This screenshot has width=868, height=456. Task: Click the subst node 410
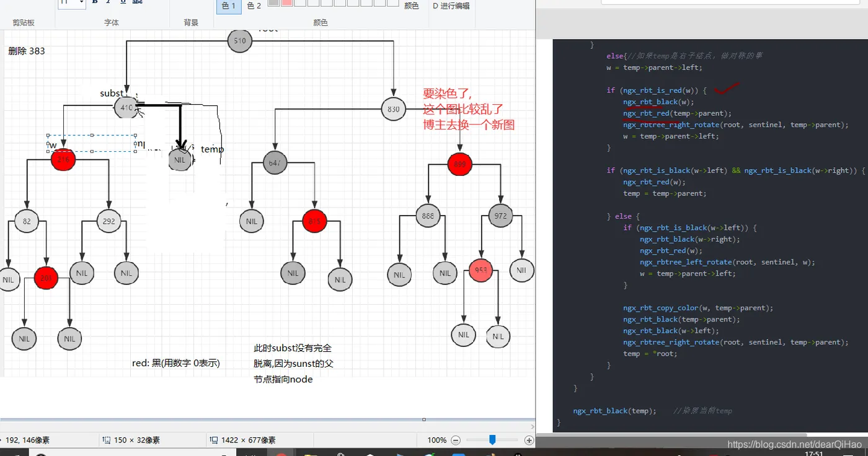126,108
